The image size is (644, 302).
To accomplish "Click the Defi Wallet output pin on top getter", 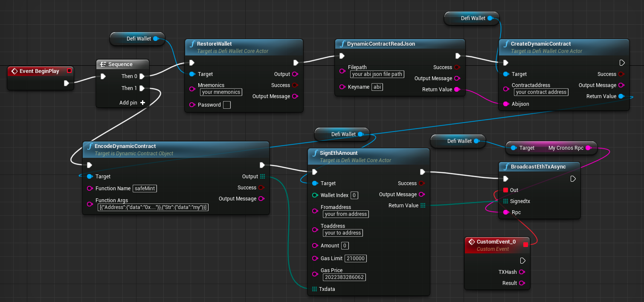I will coord(490,18).
